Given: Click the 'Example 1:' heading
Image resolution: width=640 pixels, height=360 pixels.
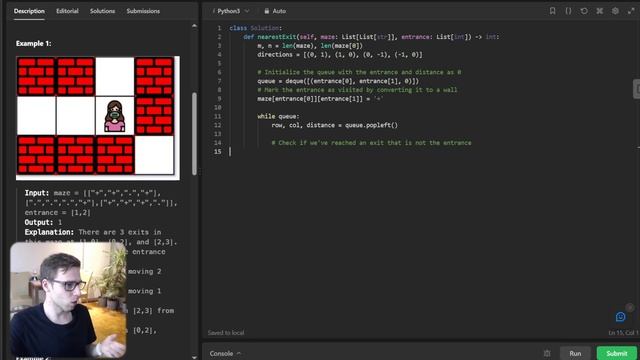Looking at the screenshot, I should [x=34, y=43].
